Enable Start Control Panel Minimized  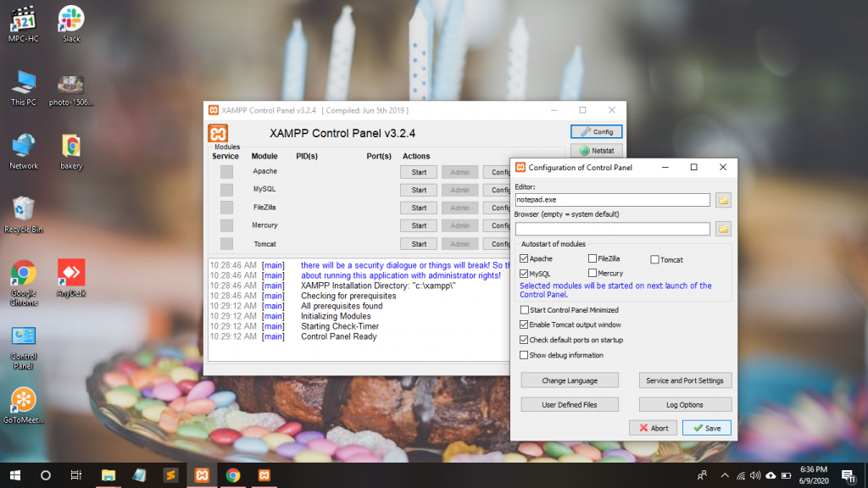click(524, 310)
